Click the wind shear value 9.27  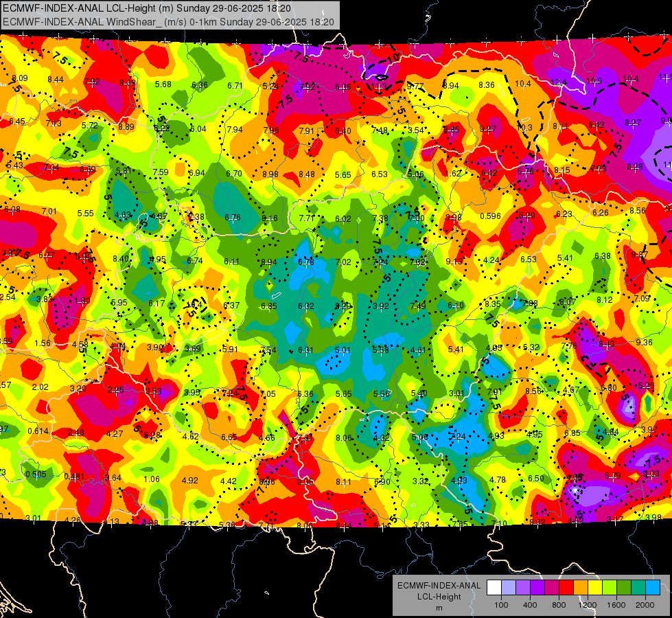(488, 128)
